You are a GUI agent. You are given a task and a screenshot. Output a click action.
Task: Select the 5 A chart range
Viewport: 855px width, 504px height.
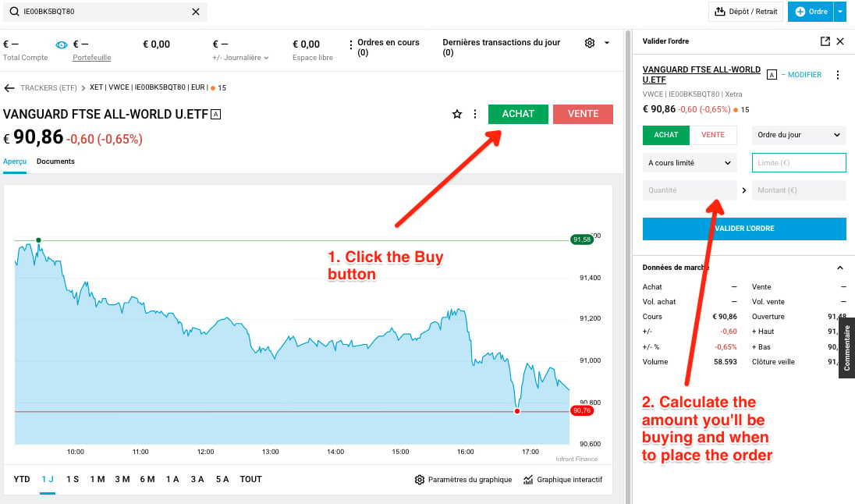[222, 480]
